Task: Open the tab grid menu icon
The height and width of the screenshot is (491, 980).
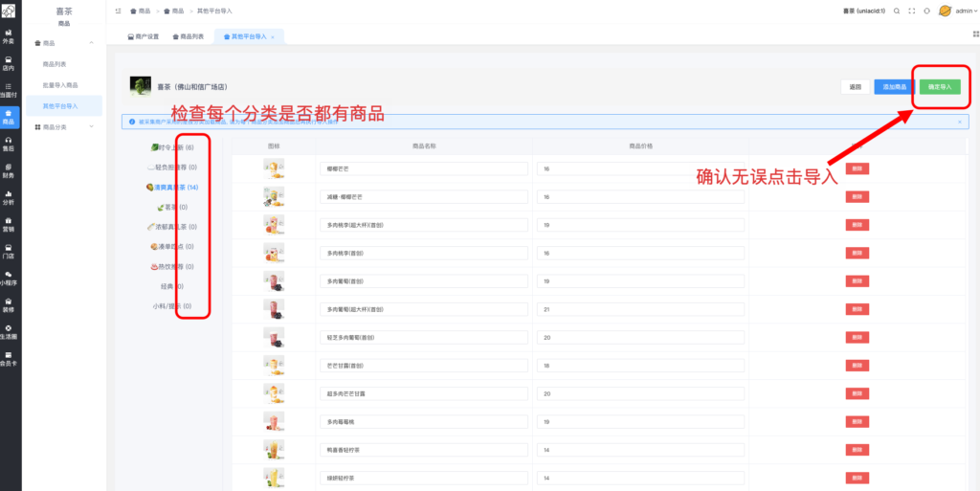Action: (x=975, y=33)
